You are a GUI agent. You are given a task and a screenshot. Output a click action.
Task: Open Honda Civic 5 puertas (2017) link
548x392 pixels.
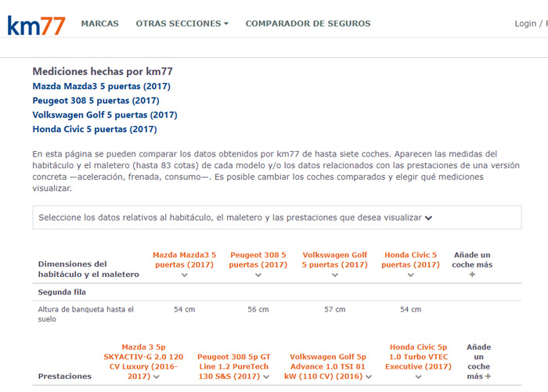pyautogui.click(x=94, y=129)
